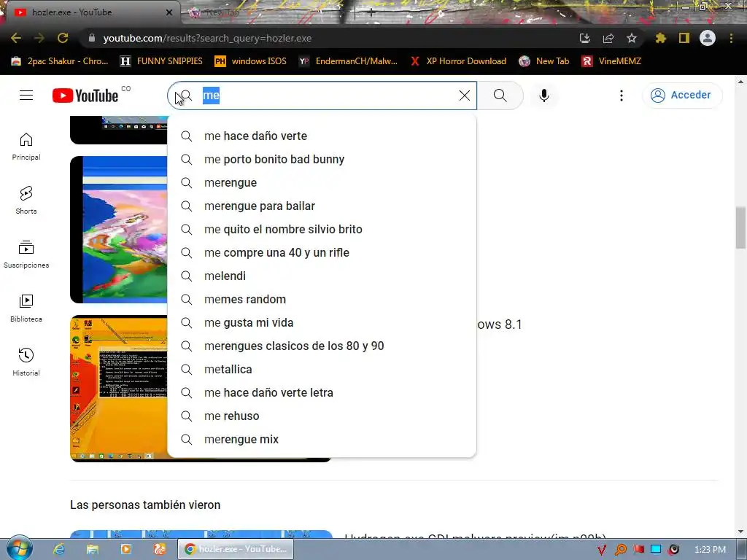This screenshot has height=560, width=747.
Task: Click the page vertical scrollbar thumb
Action: pyautogui.click(x=740, y=227)
